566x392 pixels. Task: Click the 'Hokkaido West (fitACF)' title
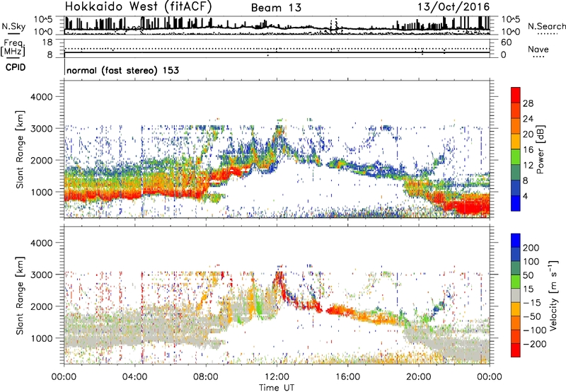pos(138,6)
